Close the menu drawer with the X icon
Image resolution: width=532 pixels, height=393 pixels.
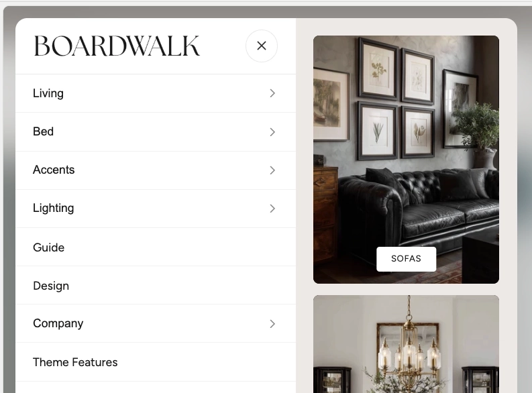tap(261, 46)
